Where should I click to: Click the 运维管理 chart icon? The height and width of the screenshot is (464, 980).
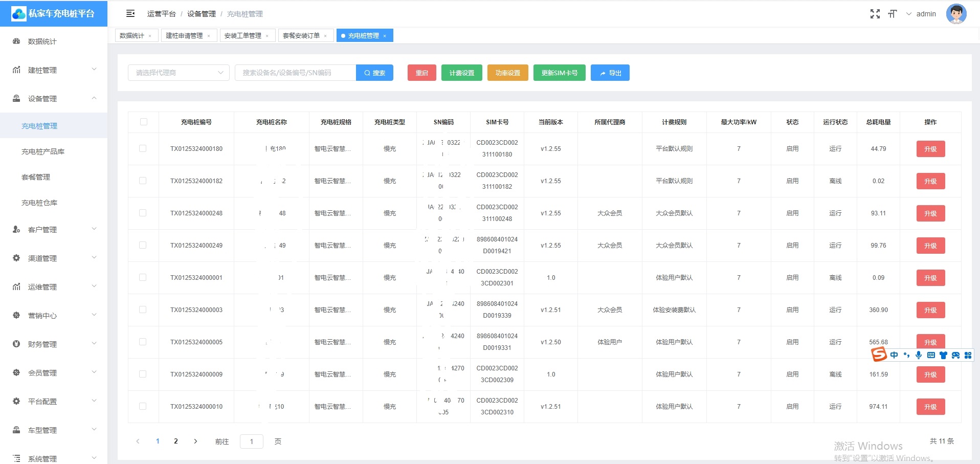point(16,287)
